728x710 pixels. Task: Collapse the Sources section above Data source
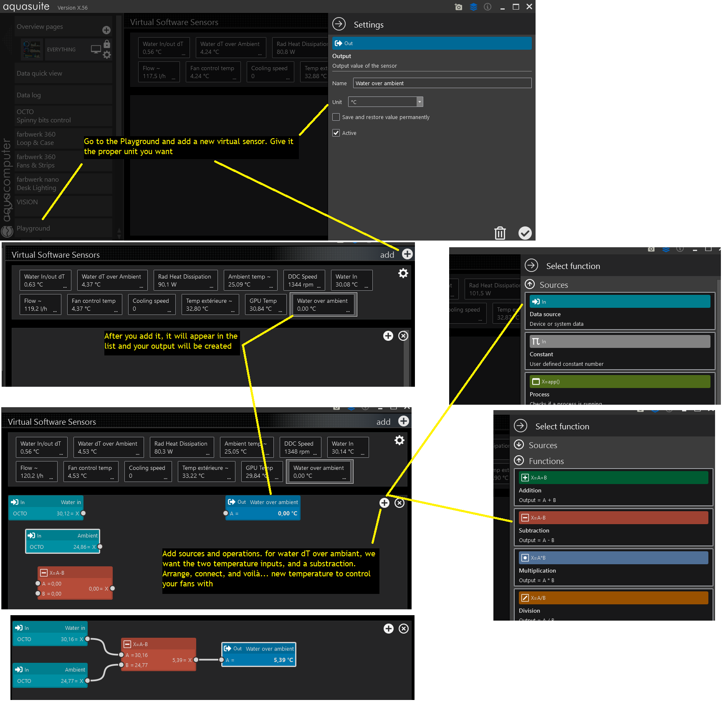point(530,284)
